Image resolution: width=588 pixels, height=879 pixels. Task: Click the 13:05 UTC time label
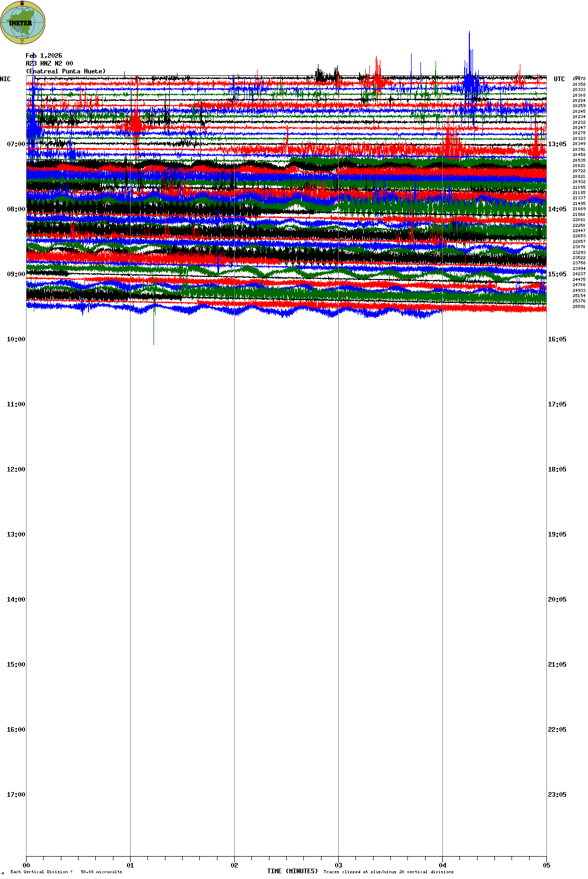(557, 144)
